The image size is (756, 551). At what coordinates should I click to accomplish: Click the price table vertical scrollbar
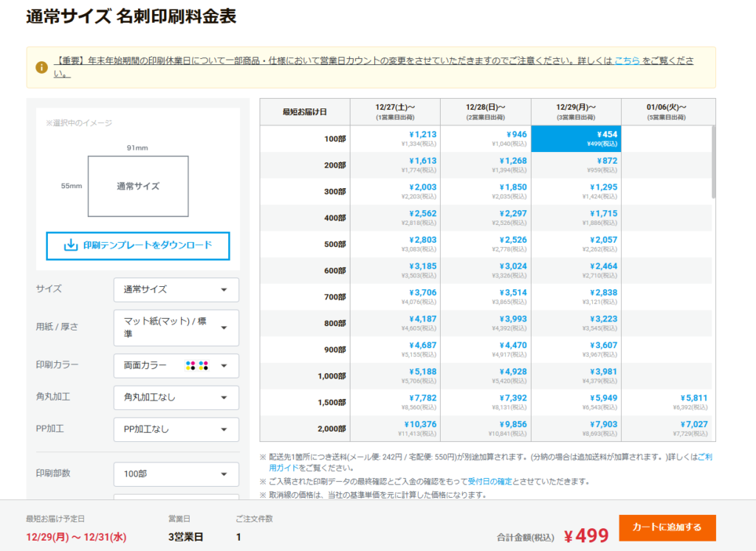coord(712,162)
